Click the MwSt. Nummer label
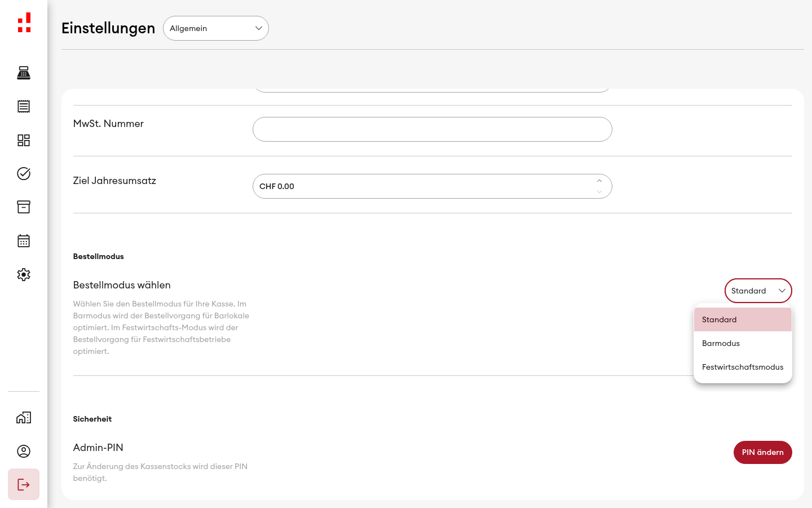The height and width of the screenshot is (508, 812). (x=108, y=124)
